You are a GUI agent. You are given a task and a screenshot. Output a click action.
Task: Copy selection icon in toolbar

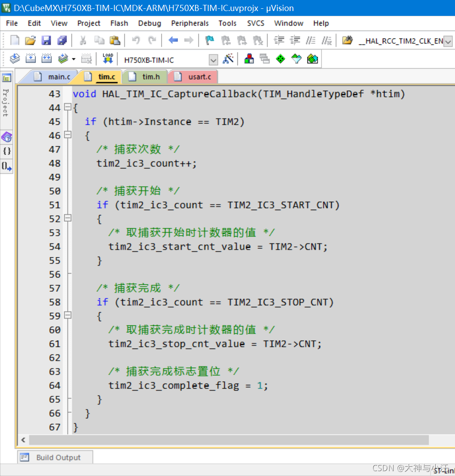(x=99, y=41)
